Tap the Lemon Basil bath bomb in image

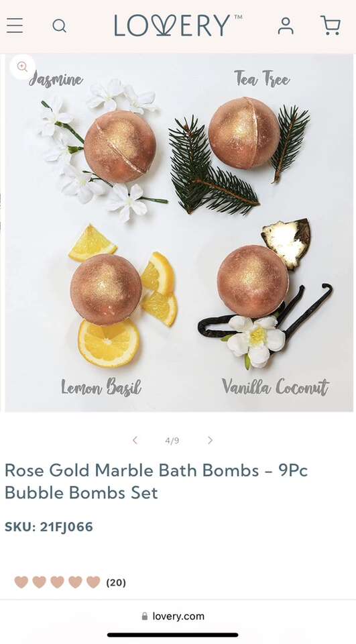[106, 289]
